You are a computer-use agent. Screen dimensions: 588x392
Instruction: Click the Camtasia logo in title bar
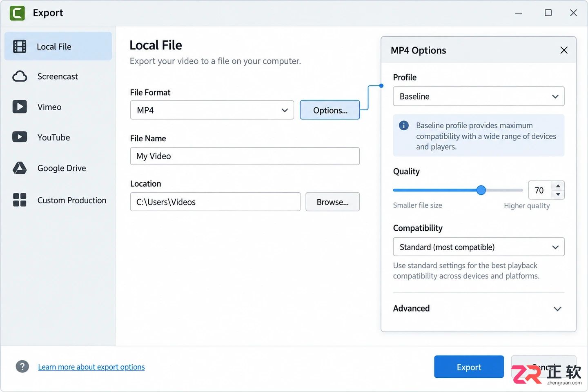click(x=17, y=13)
